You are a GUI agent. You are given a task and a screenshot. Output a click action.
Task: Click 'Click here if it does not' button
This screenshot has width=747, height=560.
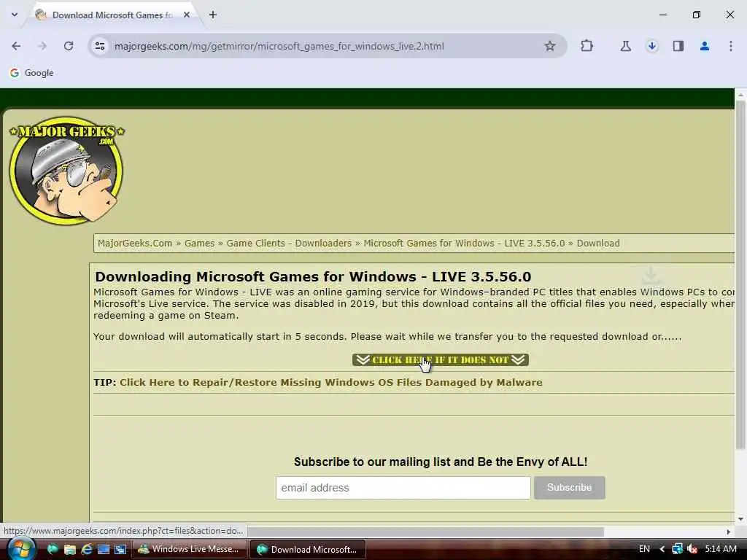[440, 359]
